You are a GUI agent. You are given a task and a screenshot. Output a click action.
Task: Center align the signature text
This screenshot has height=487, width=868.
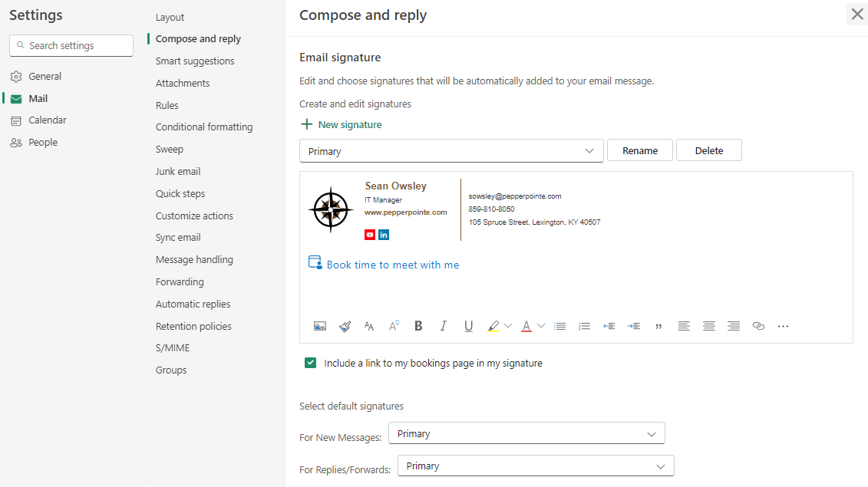[x=708, y=326]
